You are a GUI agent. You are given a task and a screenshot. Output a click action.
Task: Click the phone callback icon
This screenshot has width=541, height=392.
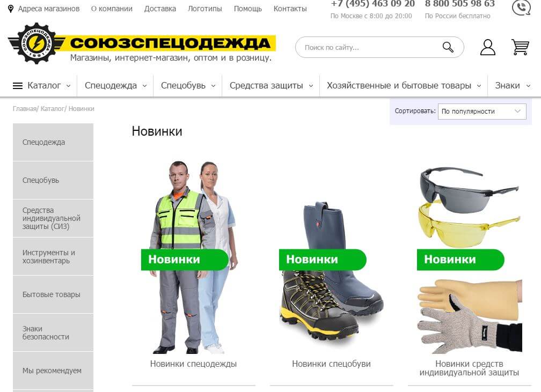tap(521, 8)
